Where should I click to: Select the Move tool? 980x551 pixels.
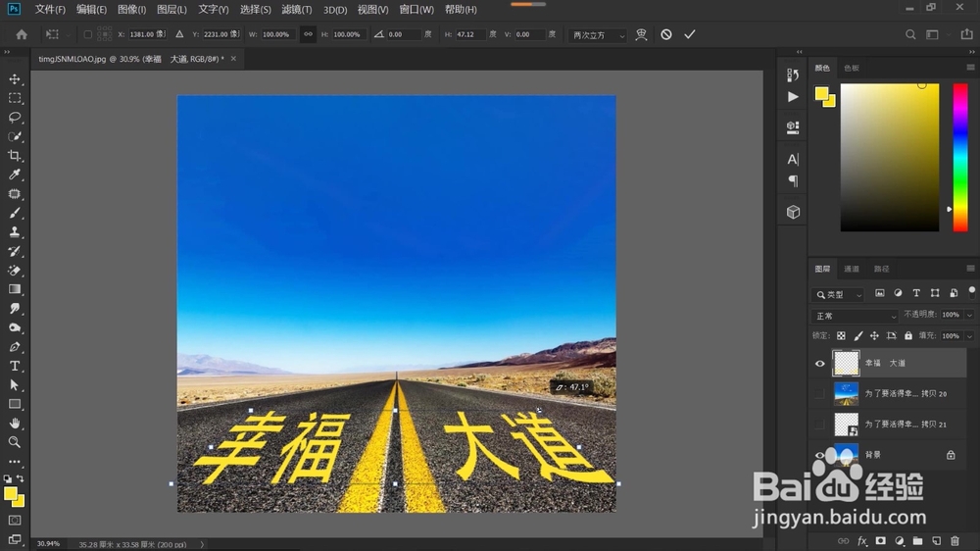(15, 79)
